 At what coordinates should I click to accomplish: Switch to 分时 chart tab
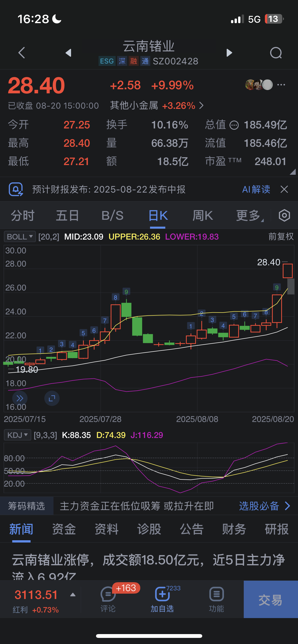[23, 216]
